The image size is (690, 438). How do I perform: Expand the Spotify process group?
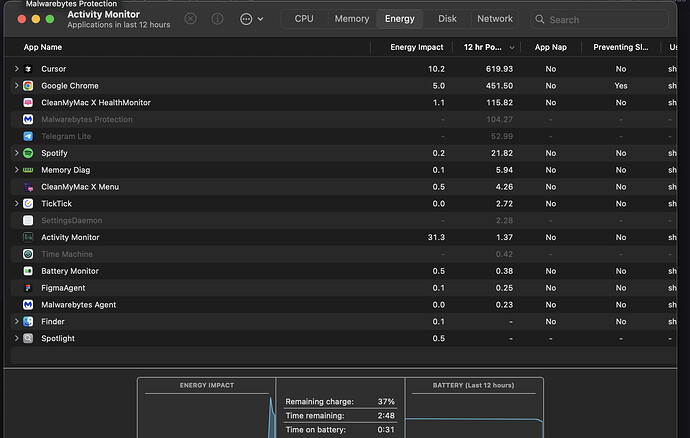click(x=16, y=153)
